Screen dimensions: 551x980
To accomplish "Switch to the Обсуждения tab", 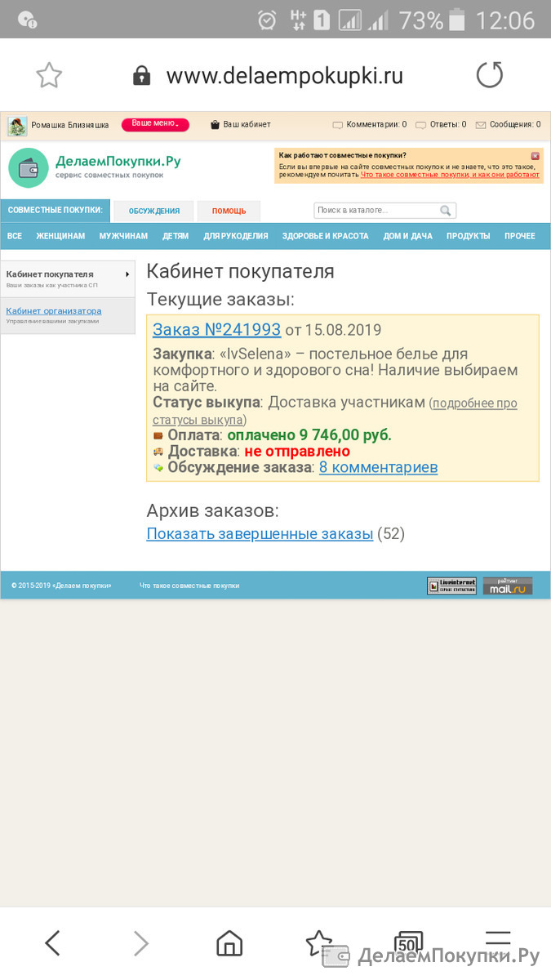I will (154, 211).
